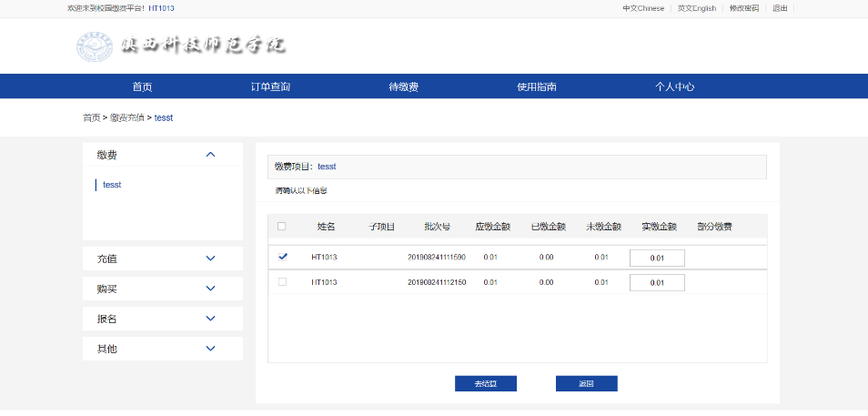Image resolution: width=868 pixels, height=416 pixels.
Task: Open the 订单查询 navigation tab
Action: pyautogui.click(x=270, y=87)
